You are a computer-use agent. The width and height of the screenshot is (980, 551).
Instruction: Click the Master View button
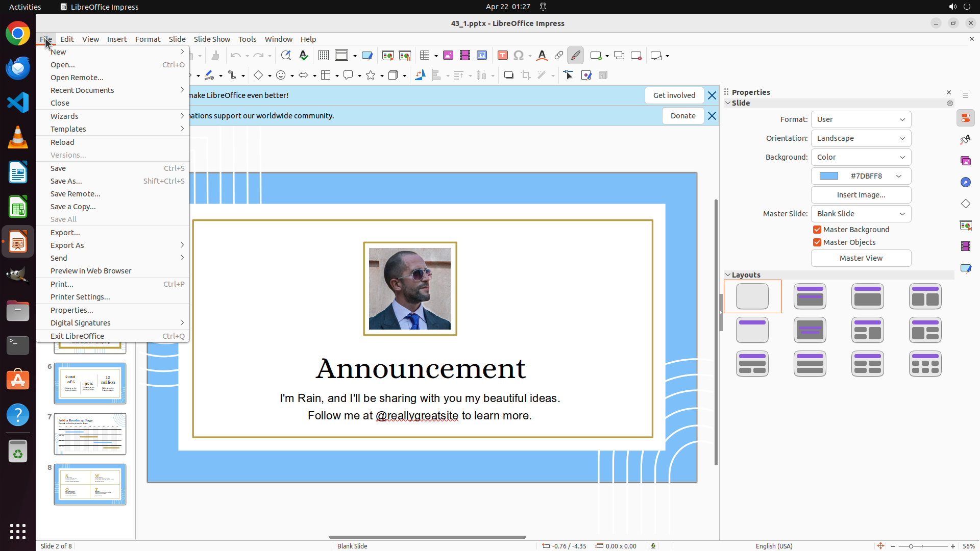[861, 258]
